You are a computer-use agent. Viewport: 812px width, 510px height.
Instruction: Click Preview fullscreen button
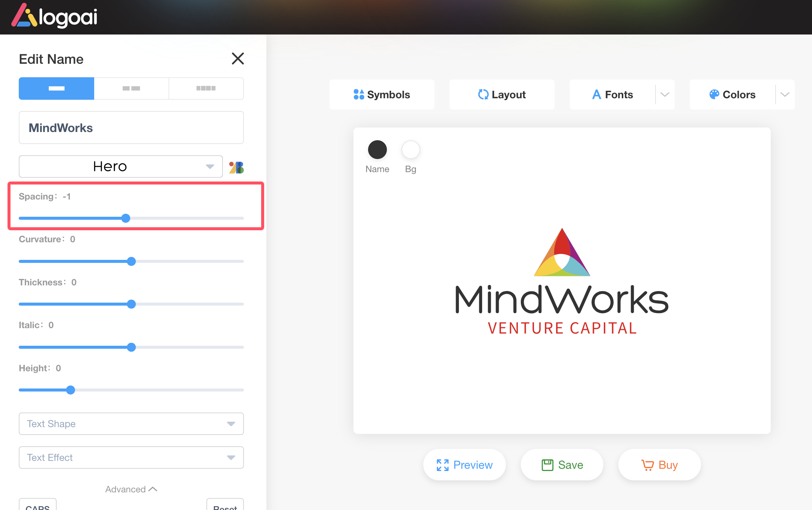point(464,465)
